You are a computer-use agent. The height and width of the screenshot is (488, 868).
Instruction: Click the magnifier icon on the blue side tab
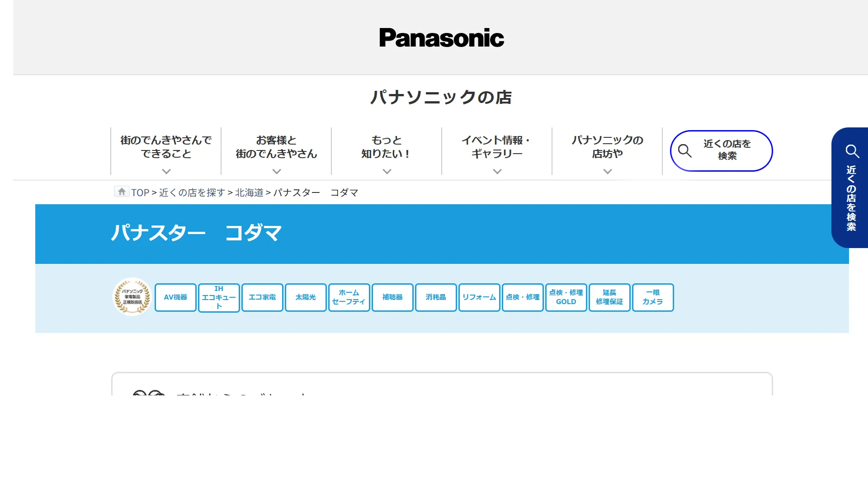852,151
